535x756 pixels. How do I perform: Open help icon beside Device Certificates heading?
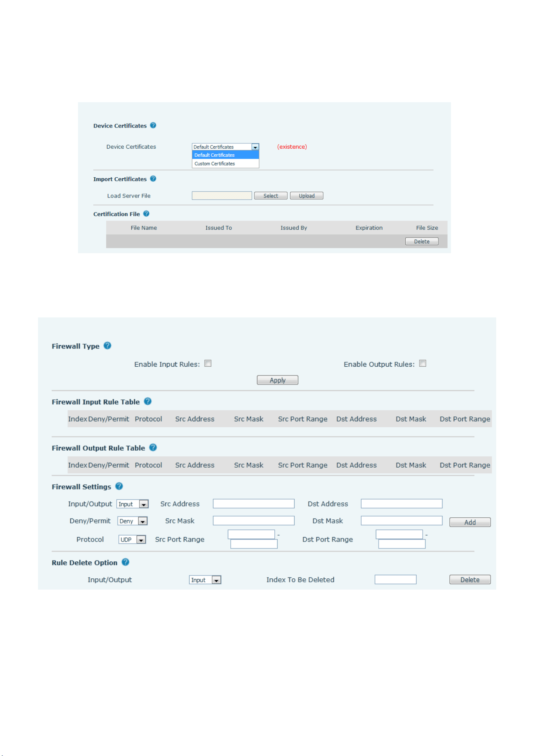[153, 125]
